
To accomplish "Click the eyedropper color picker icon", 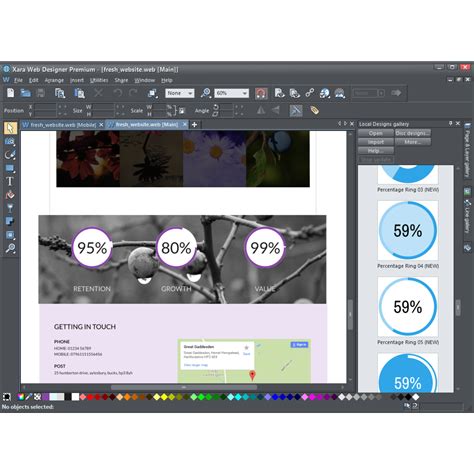I will pos(28,397).
